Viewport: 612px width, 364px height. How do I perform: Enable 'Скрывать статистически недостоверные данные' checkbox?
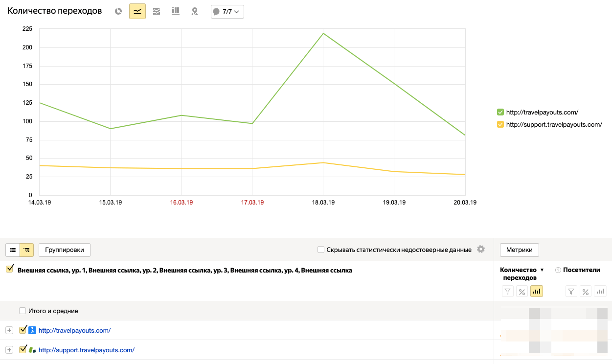321,250
